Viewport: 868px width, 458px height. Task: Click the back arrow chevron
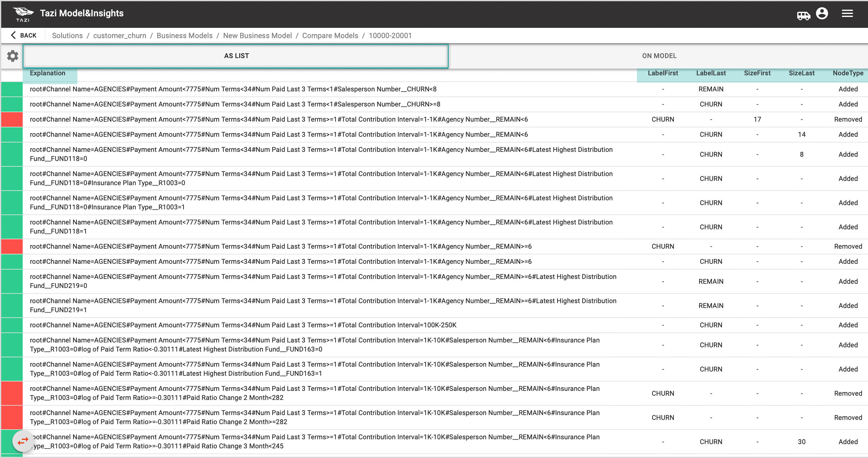click(x=13, y=35)
